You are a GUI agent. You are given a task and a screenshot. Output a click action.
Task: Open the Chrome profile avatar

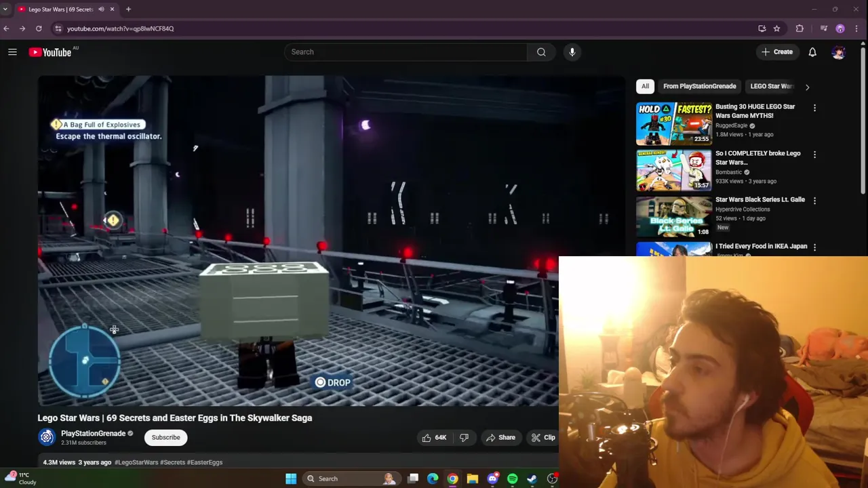(840, 28)
